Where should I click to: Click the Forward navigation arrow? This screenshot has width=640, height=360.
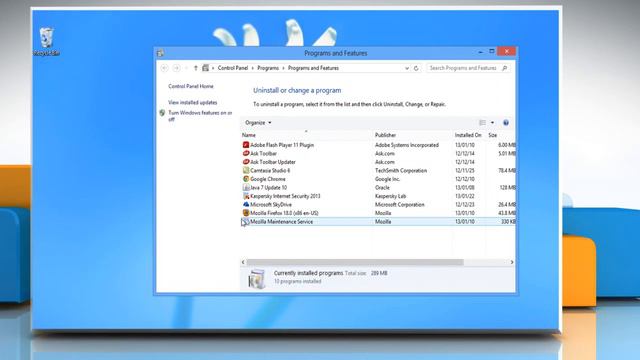[x=176, y=68]
